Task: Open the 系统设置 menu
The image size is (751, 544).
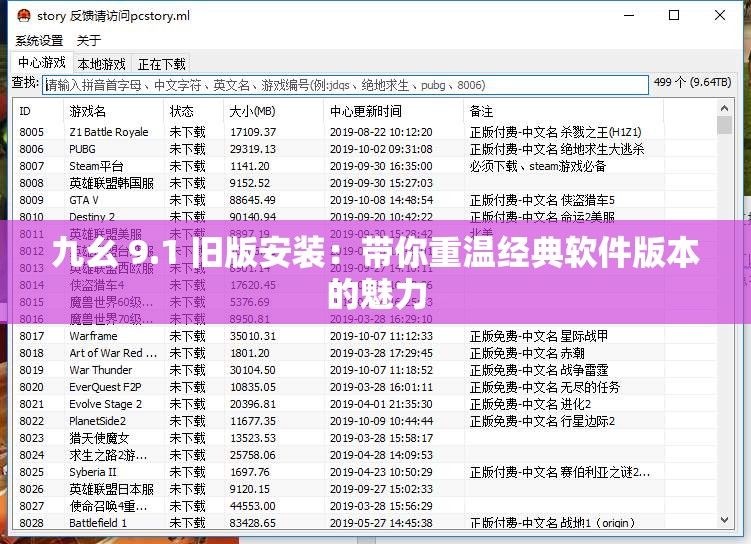Action: 39,41
